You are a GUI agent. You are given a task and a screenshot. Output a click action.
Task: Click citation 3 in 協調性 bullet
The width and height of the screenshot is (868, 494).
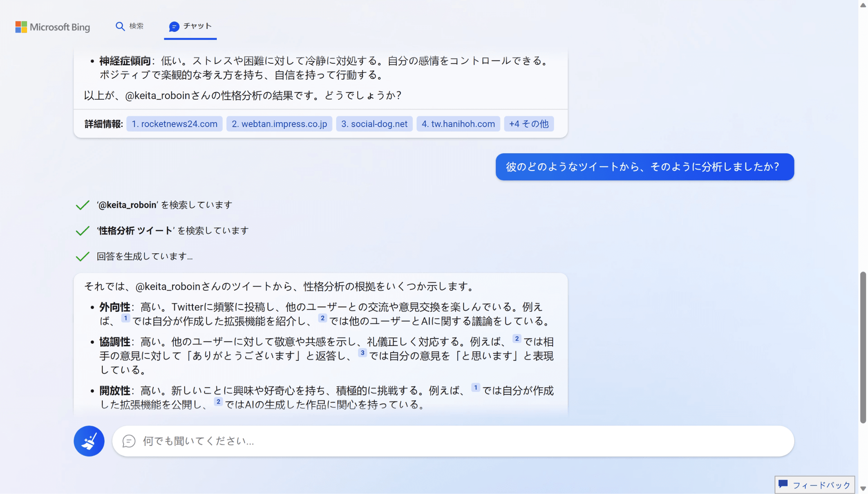tap(362, 353)
